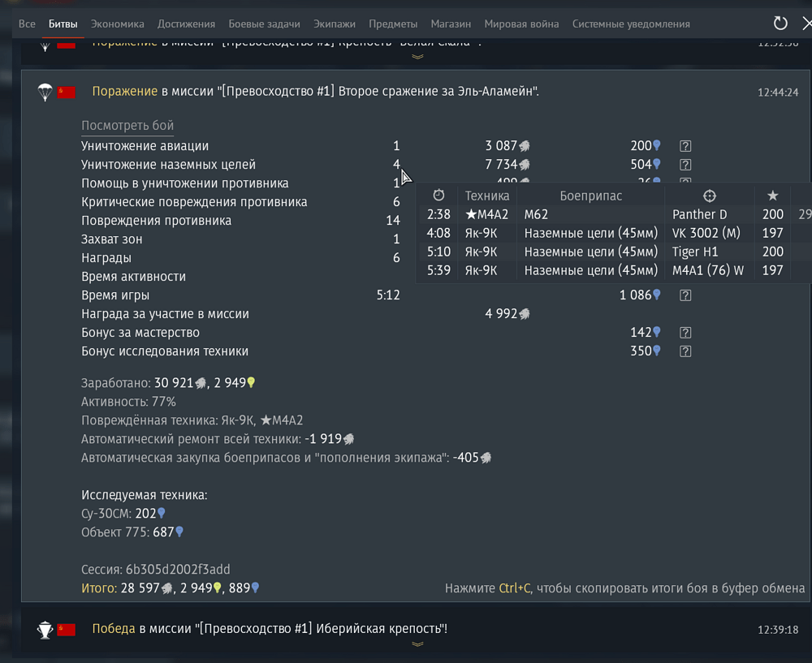Click the Повреждения противника row
Image resolution: width=812 pixels, height=663 pixels.
tap(241, 221)
